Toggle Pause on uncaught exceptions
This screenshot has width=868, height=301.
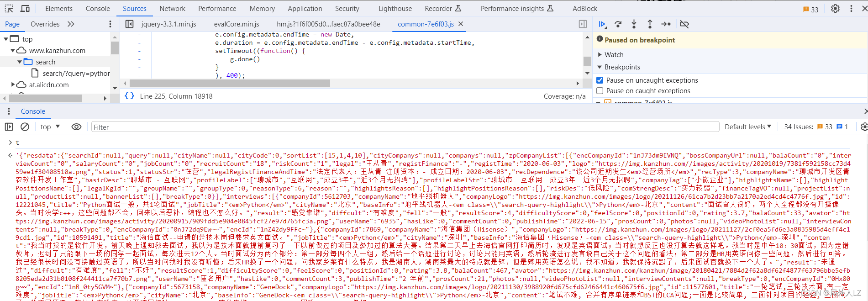coord(600,80)
